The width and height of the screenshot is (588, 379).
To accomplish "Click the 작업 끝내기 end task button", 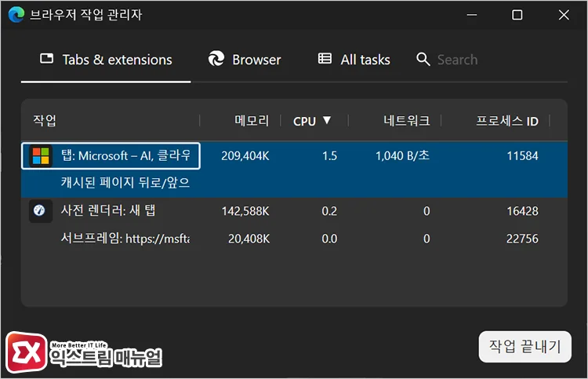I will click(x=525, y=346).
